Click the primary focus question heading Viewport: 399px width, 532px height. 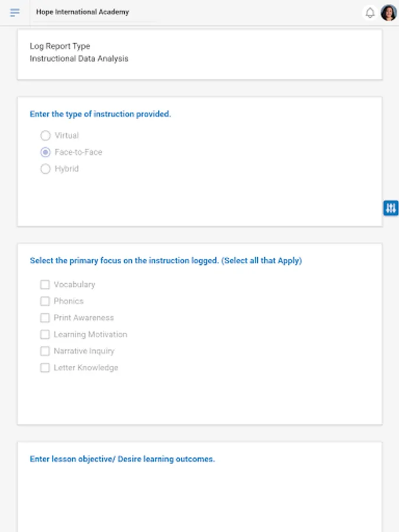click(x=166, y=261)
